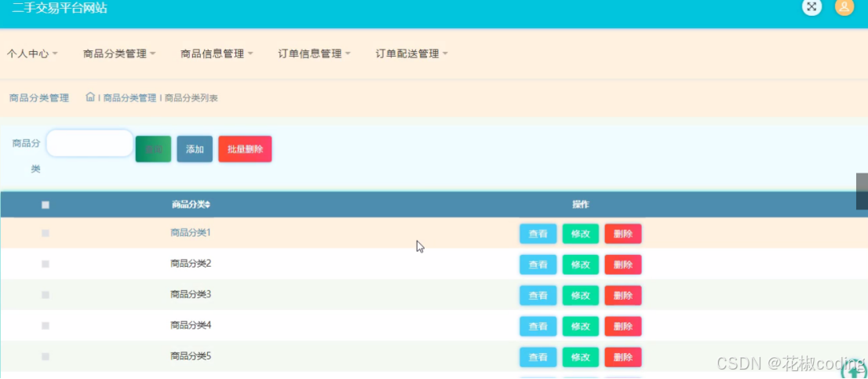Check the box for 商品分类5 row

tap(46, 357)
